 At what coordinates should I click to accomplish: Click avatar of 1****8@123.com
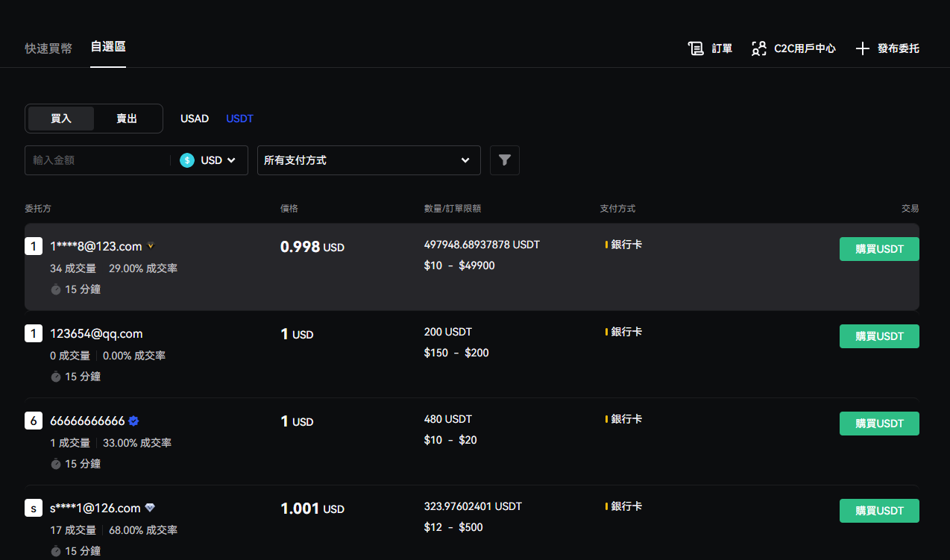click(x=34, y=246)
